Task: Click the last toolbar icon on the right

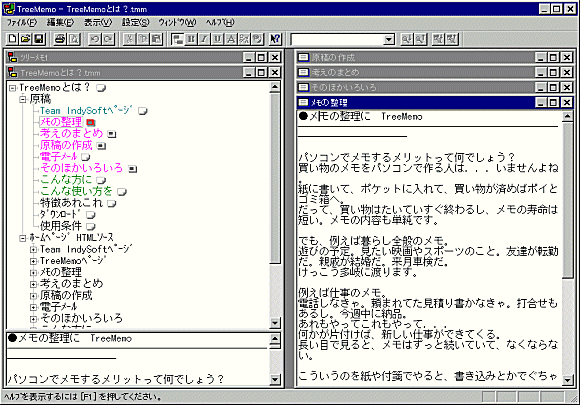Action: [452, 39]
